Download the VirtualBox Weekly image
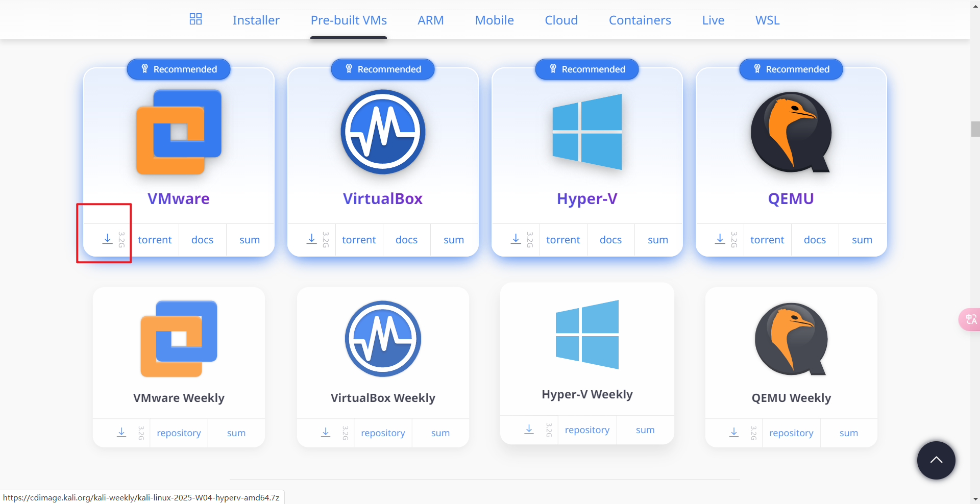The height and width of the screenshot is (504, 980). click(326, 432)
